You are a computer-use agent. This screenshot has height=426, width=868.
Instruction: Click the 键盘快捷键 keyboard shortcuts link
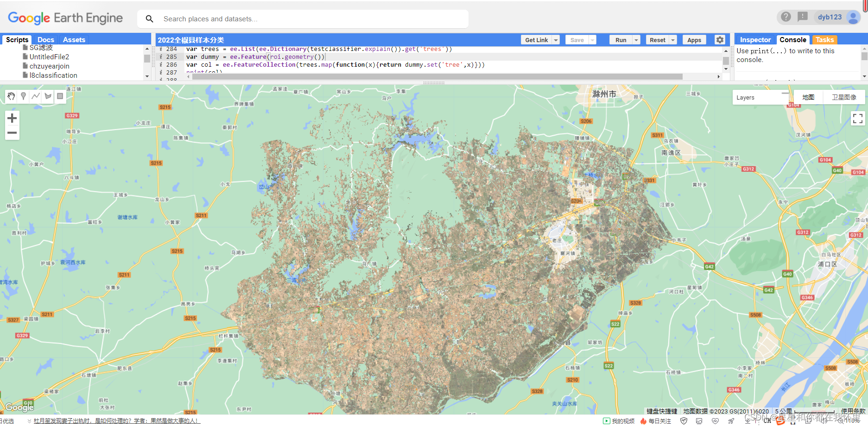[x=662, y=411]
